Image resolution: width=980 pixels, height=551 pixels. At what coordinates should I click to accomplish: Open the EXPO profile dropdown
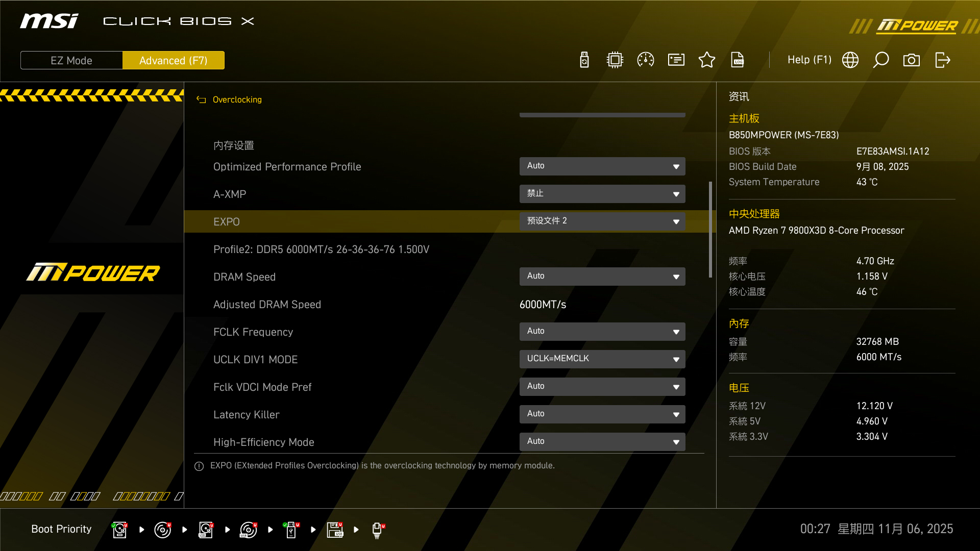[602, 221]
